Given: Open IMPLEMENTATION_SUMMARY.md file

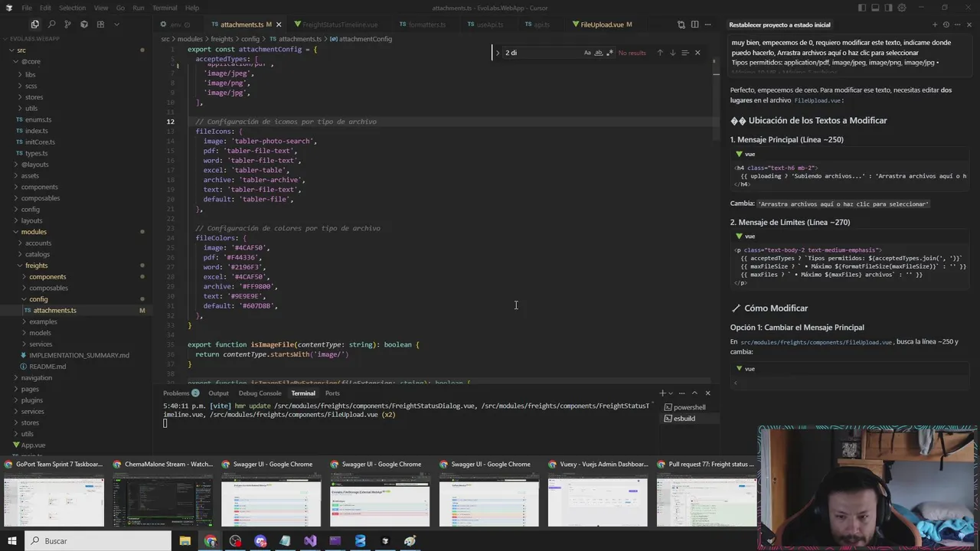Looking at the screenshot, I should pos(79,355).
